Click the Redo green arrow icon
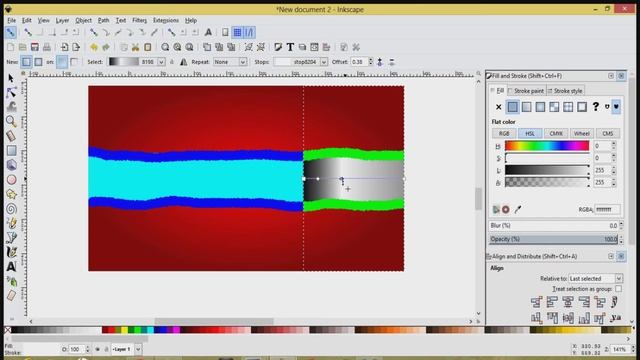 click(x=106, y=47)
